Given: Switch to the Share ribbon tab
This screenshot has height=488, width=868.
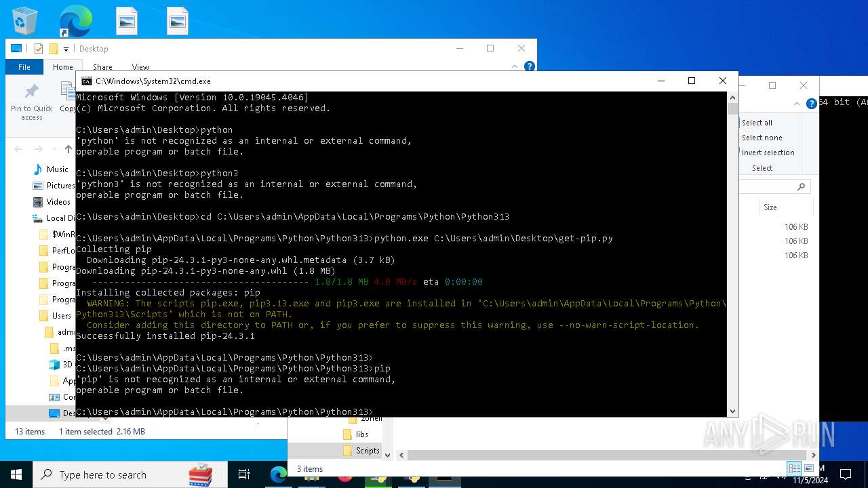Looking at the screenshot, I should point(102,67).
